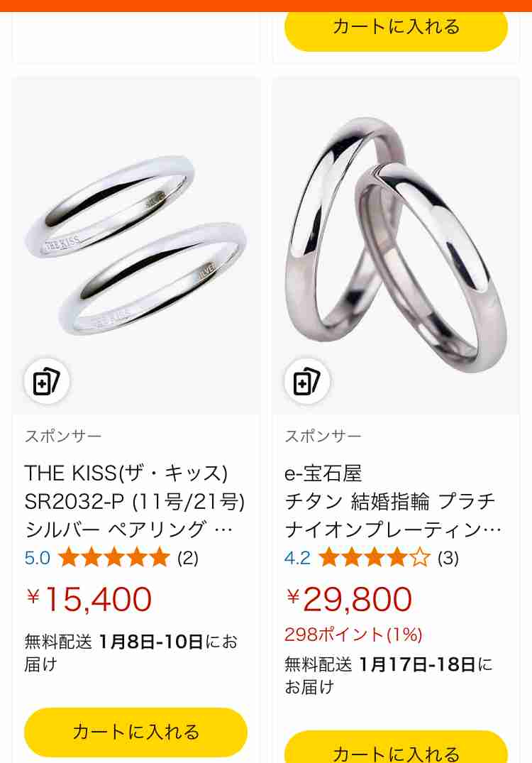Select the ¥29,800 price

pos(349,599)
